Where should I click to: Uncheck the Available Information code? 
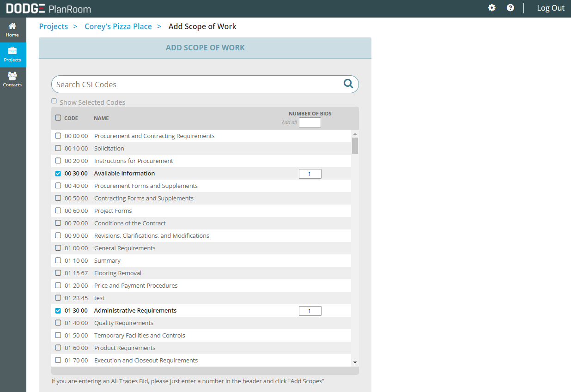[58, 174]
